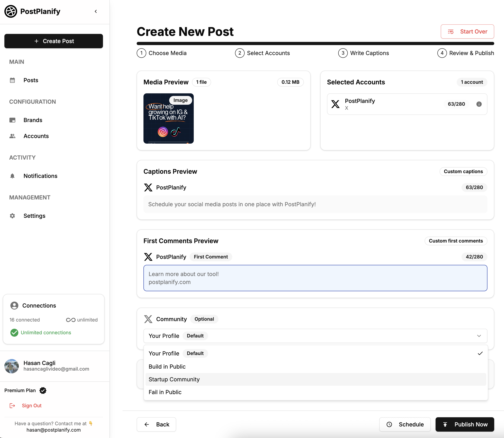Viewport: 504px width, 438px height.
Task: Go to step 4 Review & Publish
Action: 466,53
